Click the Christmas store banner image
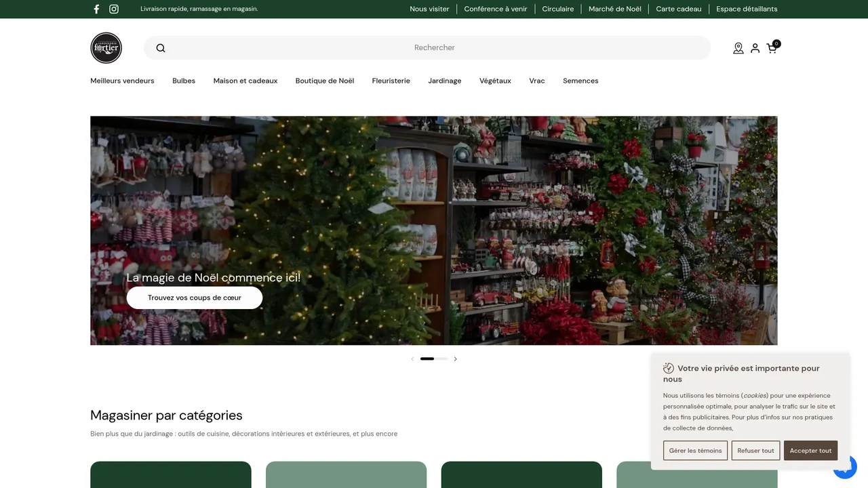 434,230
